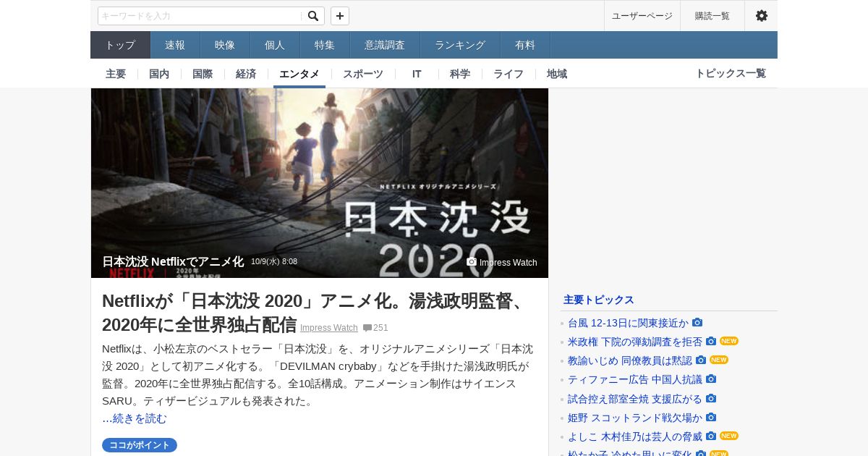The height and width of the screenshot is (456, 868).
Task: Click the magnifier search icon
Action: (313, 16)
